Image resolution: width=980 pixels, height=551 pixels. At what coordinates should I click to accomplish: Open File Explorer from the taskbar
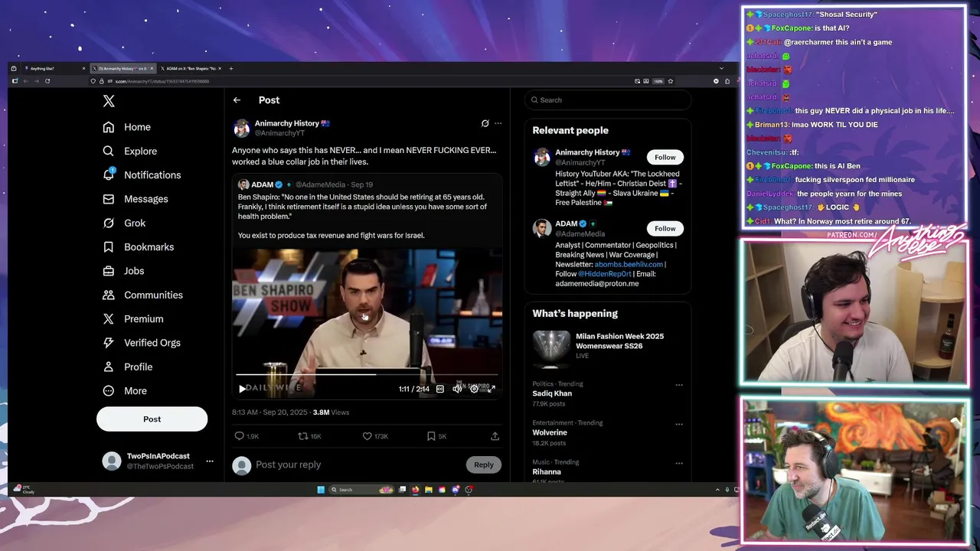pos(429,490)
